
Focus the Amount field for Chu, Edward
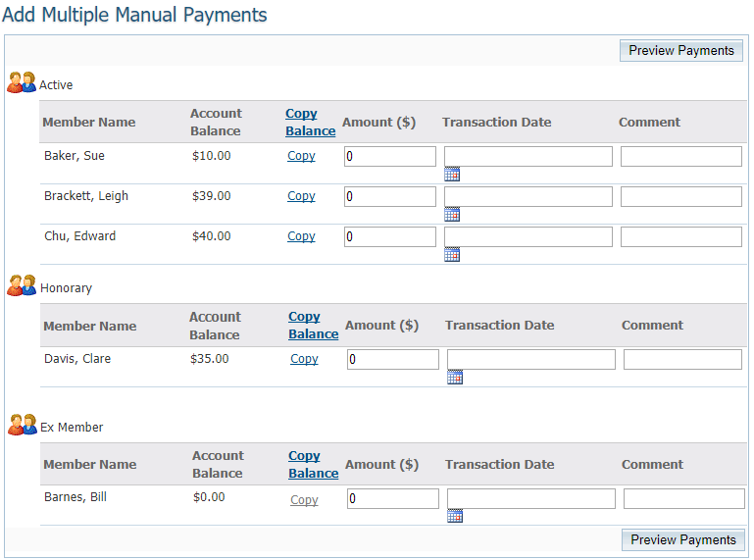point(390,237)
